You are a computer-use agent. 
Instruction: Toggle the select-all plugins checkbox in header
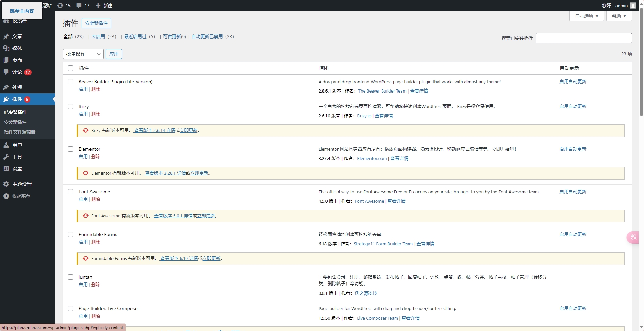[x=71, y=68]
